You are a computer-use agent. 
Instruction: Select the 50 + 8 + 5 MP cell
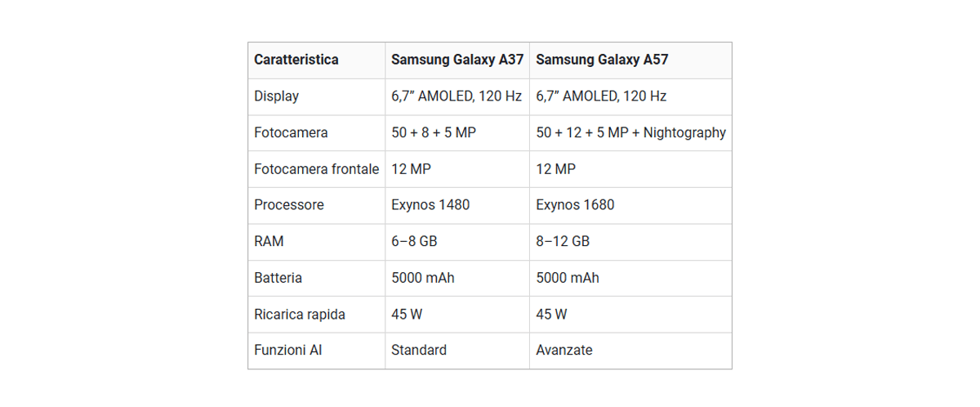coord(434,132)
